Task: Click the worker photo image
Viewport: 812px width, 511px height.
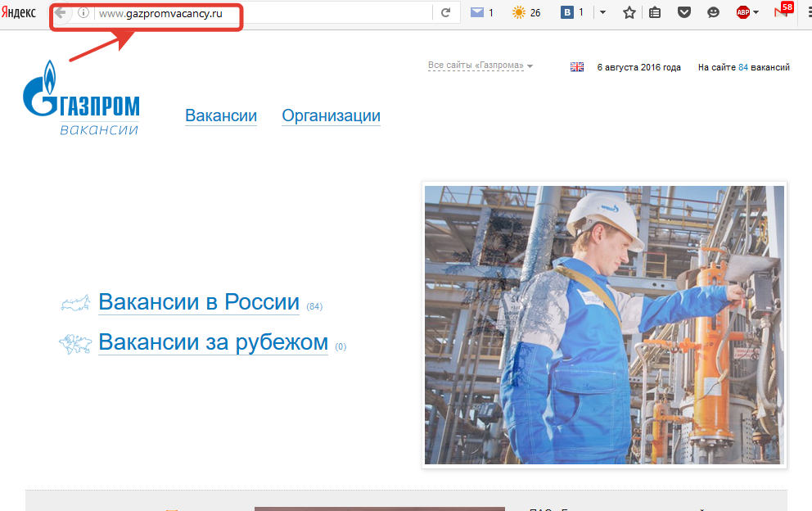Action: [604, 325]
